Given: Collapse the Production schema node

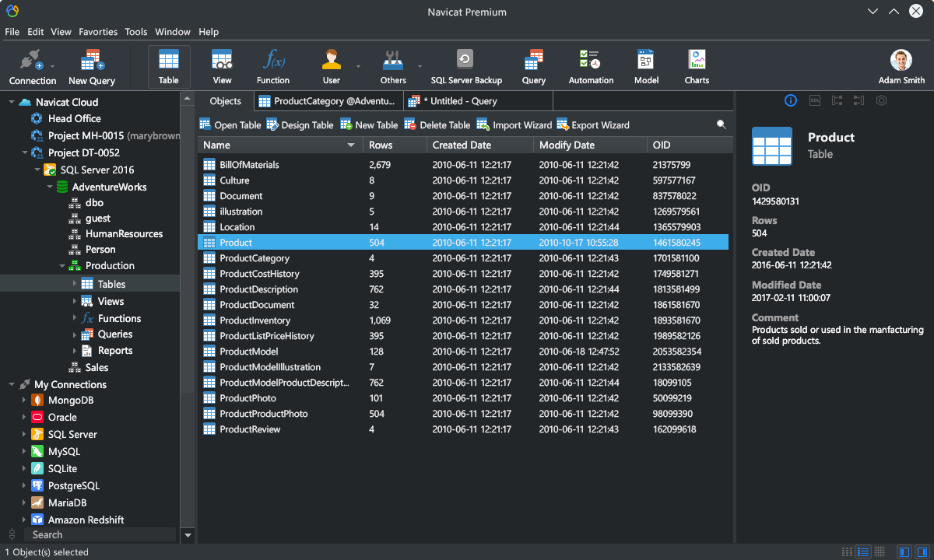Looking at the screenshot, I should (62, 266).
